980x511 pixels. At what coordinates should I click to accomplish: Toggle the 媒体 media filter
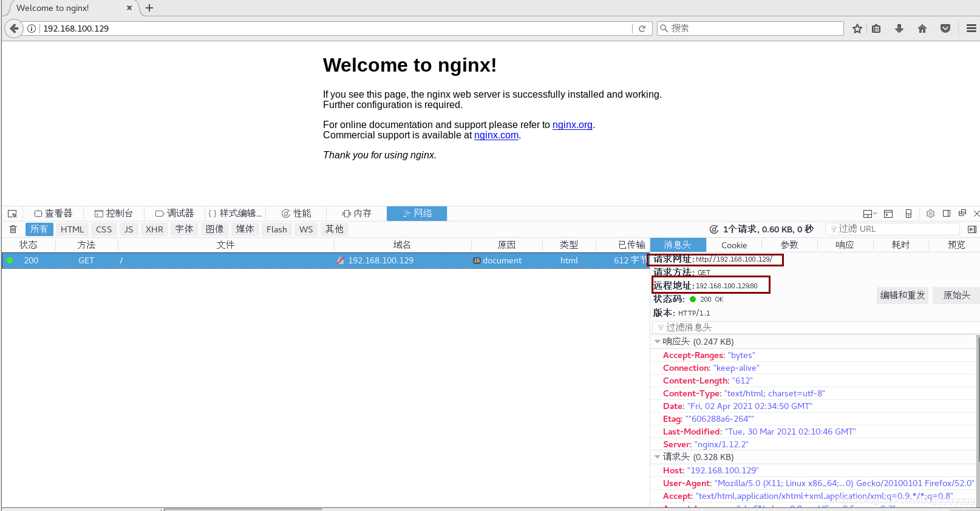[x=245, y=229]
